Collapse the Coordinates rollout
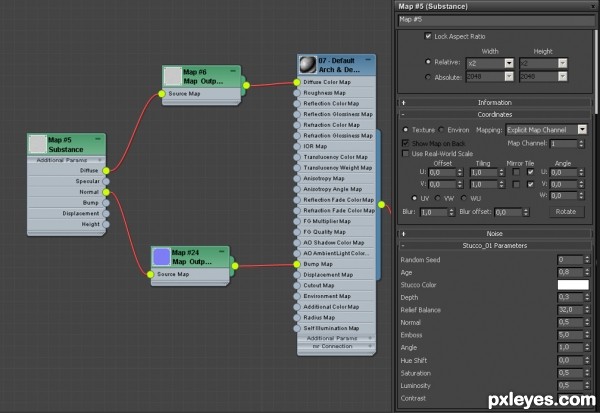 click(495, 114)
